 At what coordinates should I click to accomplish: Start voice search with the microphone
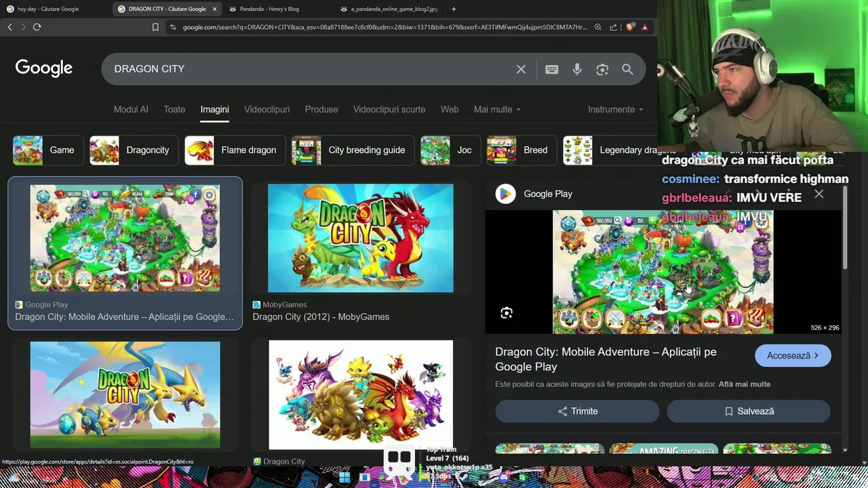pos(577,69)
